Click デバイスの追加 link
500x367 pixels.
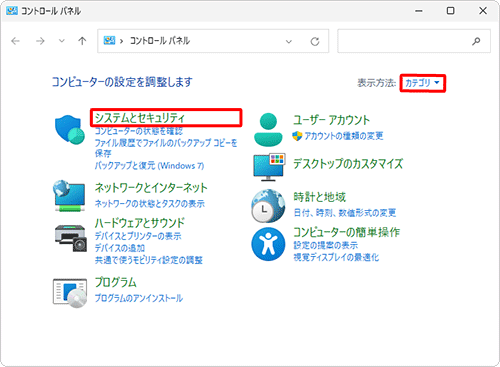coord(120,248)
